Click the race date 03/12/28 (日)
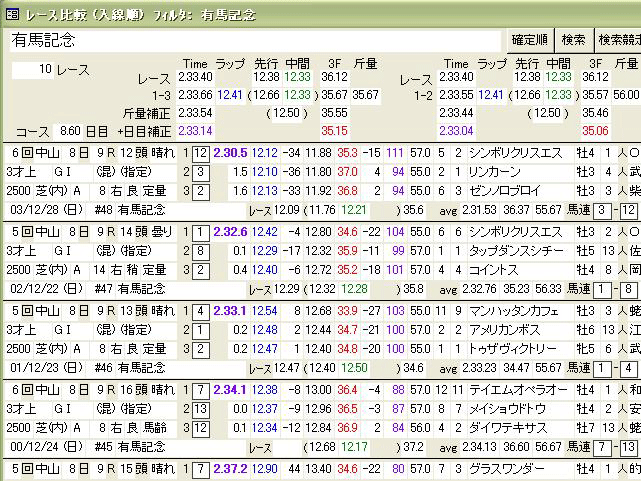This screenshot has width=641, height=481. (x=47, y=210)
